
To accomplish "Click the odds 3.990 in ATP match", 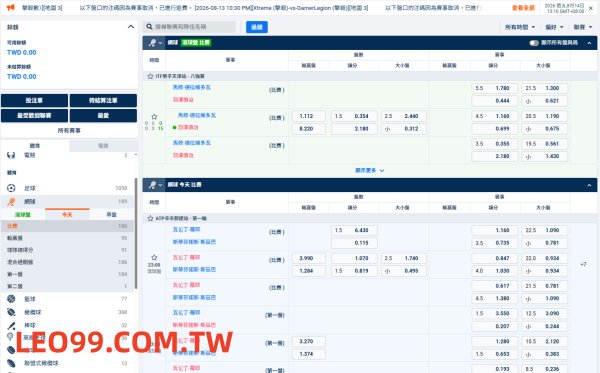I will 308,258.
